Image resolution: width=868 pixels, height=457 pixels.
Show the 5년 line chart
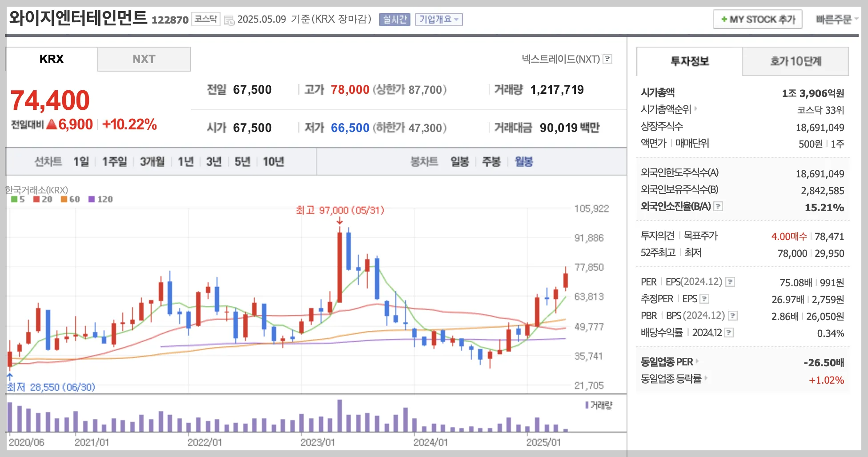point(242,162)
